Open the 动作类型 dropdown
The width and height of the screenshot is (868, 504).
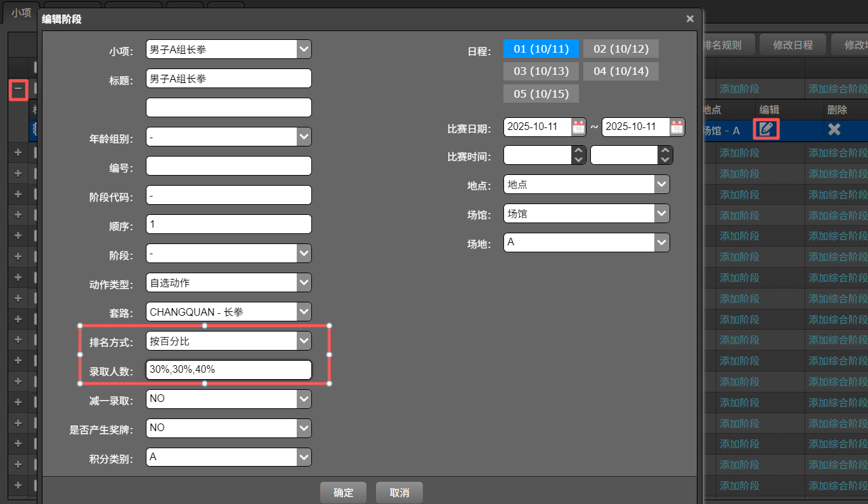tap(304, 283)
